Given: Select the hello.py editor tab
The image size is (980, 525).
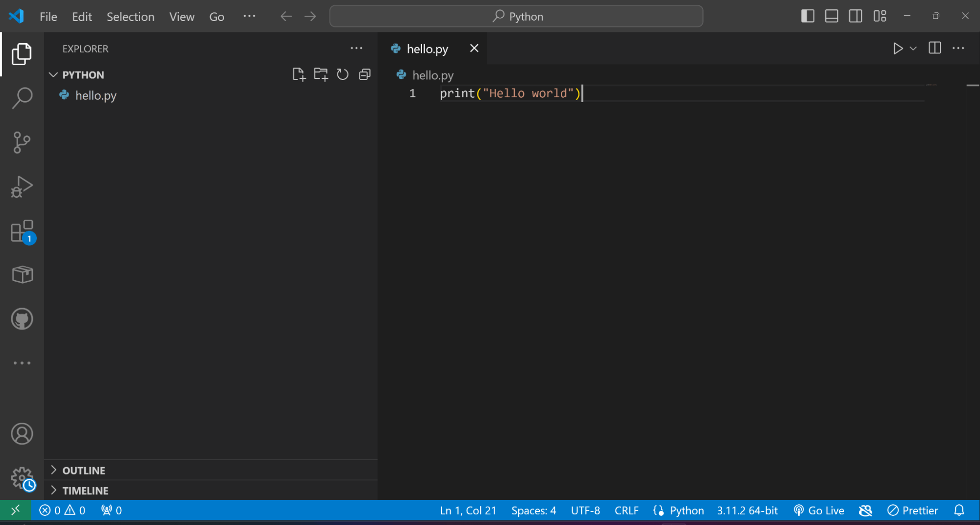Looking at the screenshot, I should 427,49.
